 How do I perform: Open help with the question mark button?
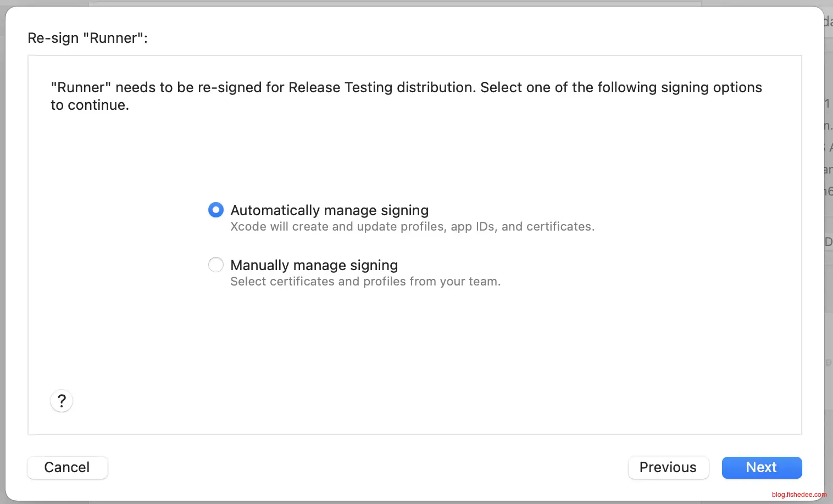pos(62,401)
